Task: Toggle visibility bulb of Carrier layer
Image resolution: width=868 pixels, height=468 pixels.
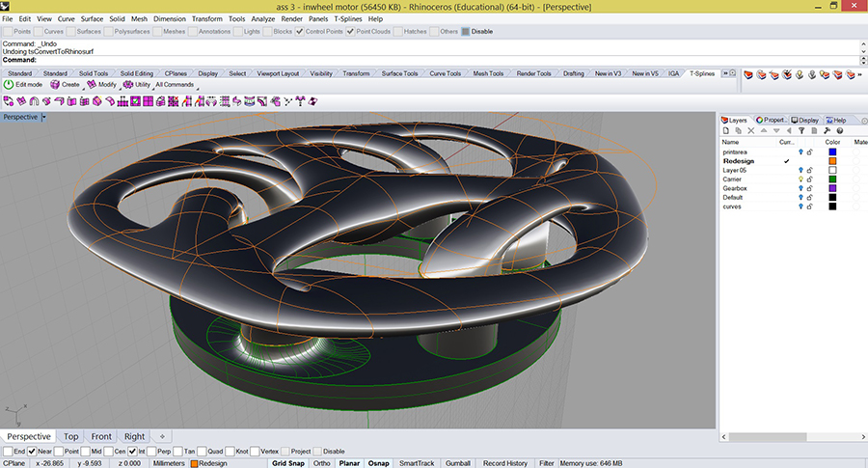Action: click(800, 179)
